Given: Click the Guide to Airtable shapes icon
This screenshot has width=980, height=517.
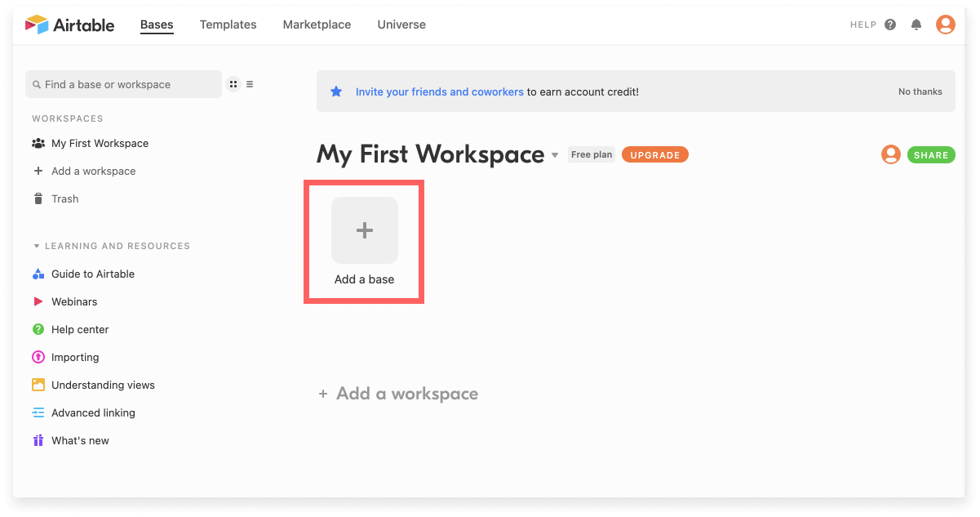Looking at the screenshot, I should tap(38, 274).
